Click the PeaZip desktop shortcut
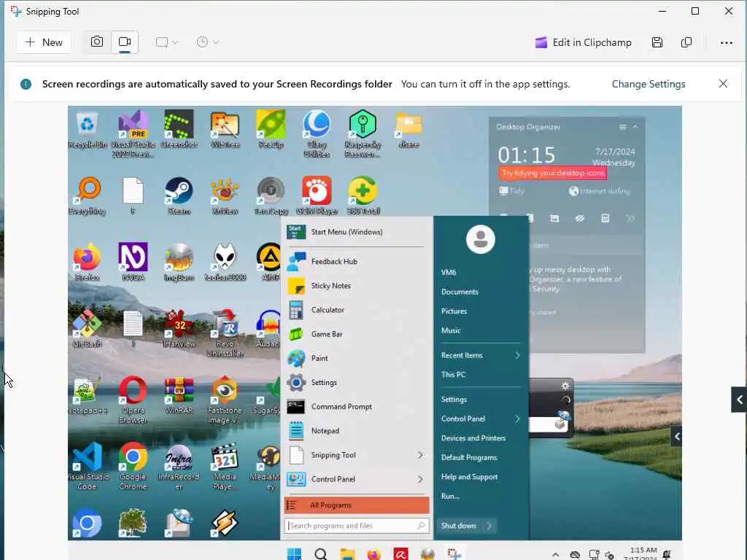 pyautogui.click(x=271, y=128)
